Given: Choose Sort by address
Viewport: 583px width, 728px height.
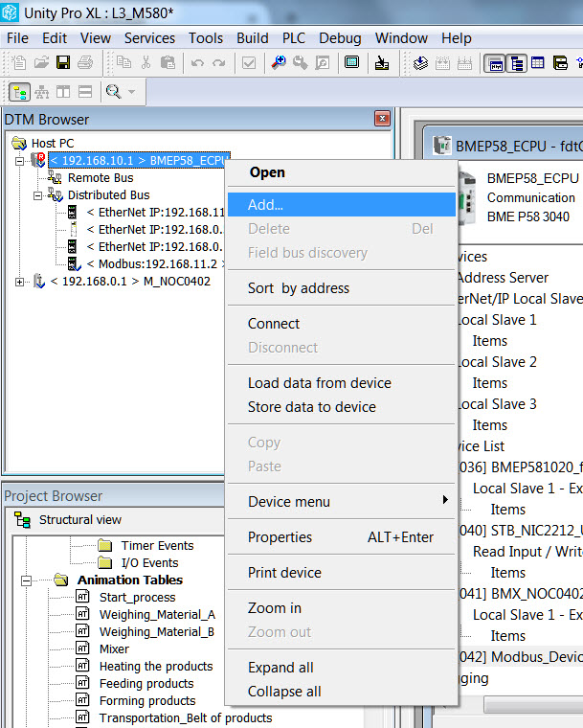Looking at the screenshot, I should point(342,288).
